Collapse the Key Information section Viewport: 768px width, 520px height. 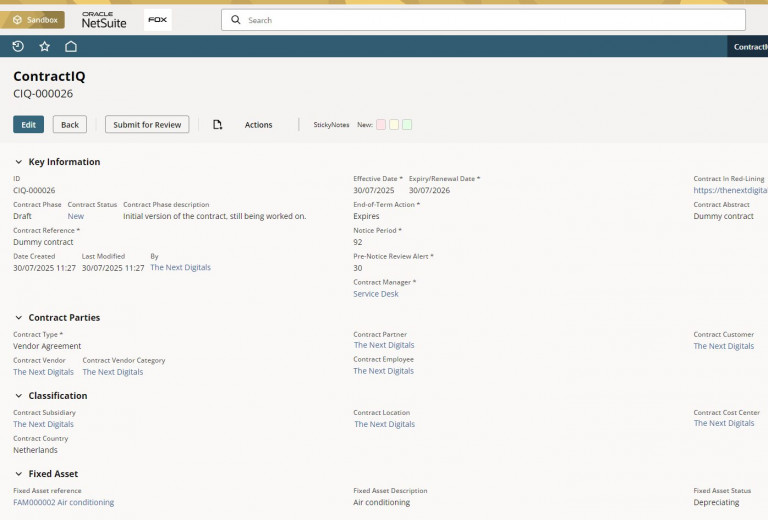click(19, 162)
